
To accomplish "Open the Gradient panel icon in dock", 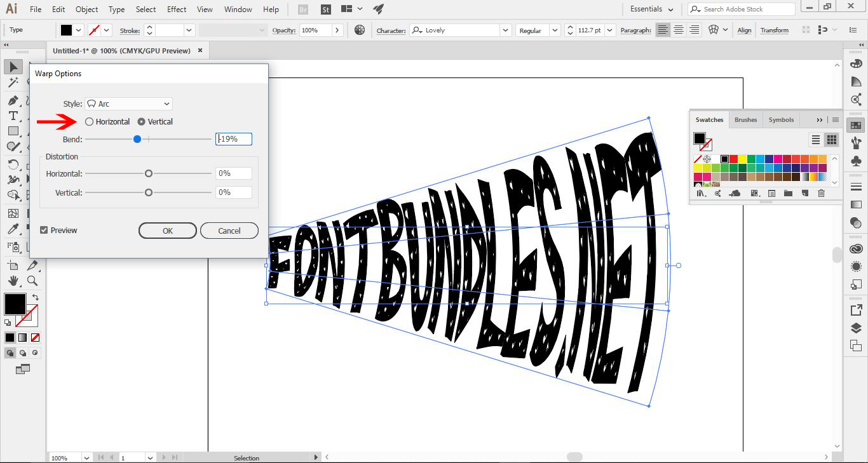I will click(856, 205).
